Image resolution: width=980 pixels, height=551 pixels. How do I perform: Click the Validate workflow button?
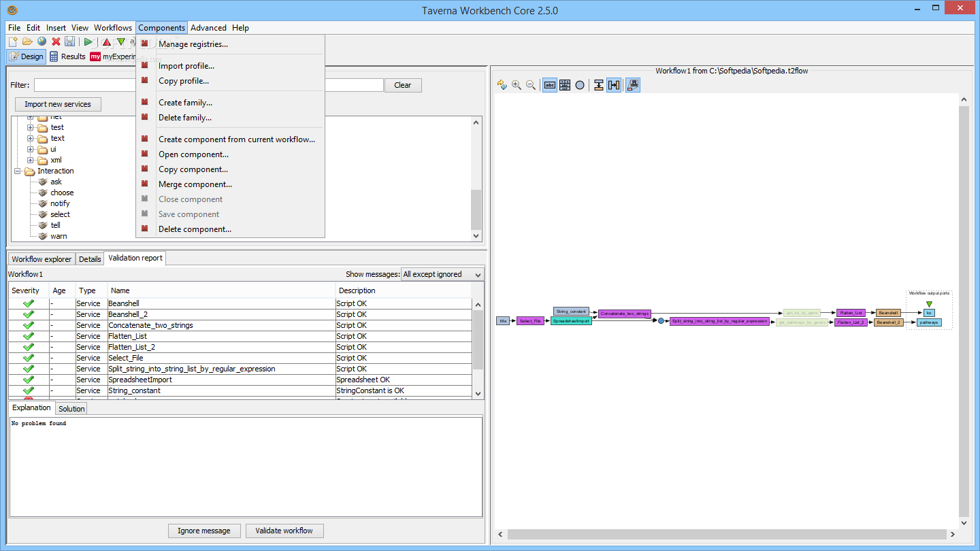pyautogui.click(x=284, y=531)
